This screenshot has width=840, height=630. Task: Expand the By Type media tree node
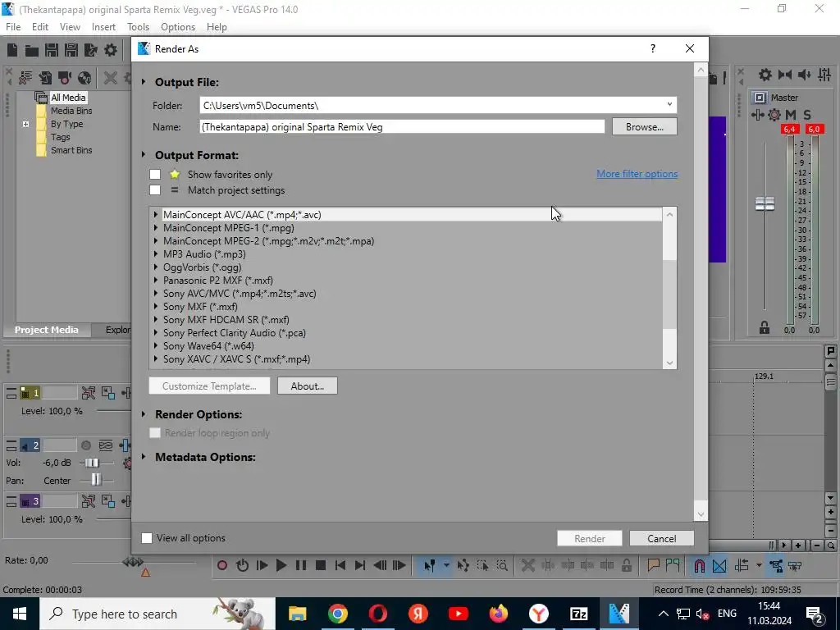point(25,124)
